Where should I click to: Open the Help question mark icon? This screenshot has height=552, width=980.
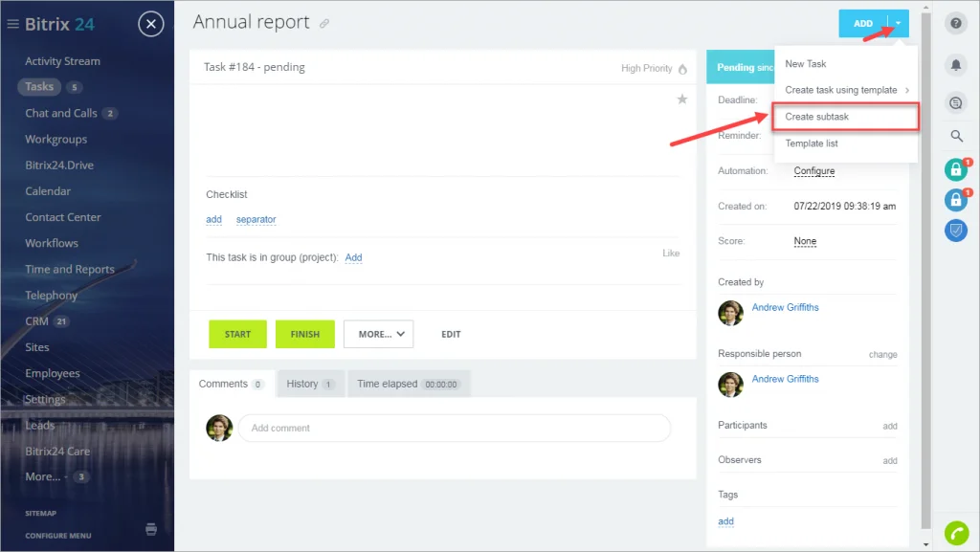[x=956, y=22]
